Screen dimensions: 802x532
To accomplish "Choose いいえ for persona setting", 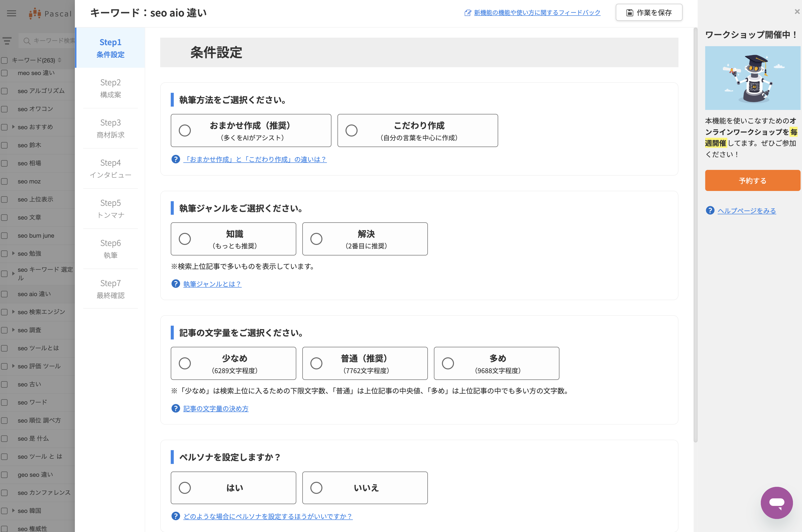I will pos(365,488).
